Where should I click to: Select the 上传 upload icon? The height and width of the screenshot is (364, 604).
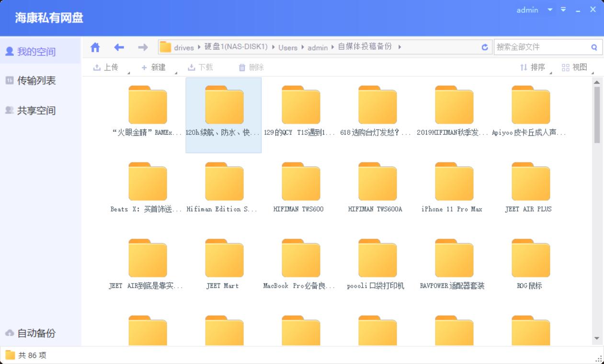(x=96, y=67)
